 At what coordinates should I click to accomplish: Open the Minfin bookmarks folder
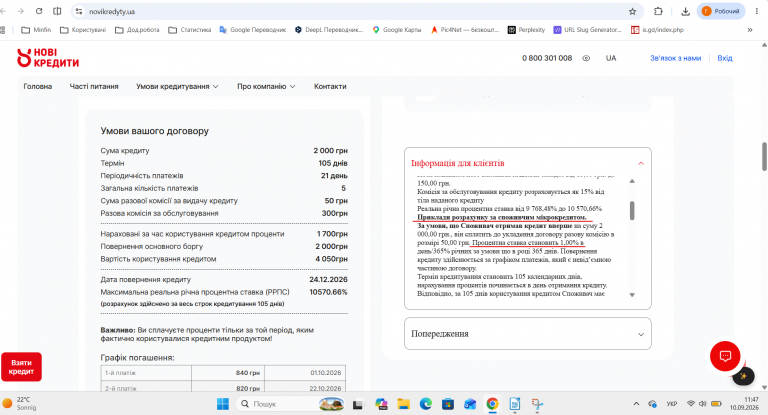coord(36,30)
